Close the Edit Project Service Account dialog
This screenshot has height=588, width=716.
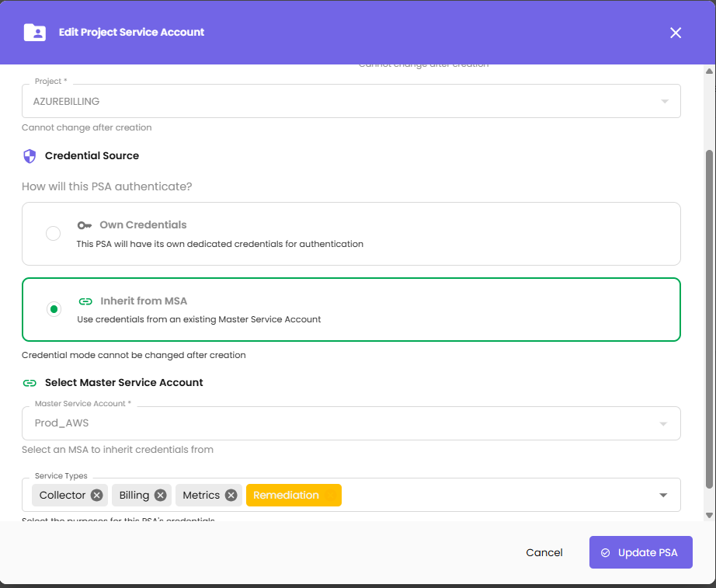coord(676,33)
